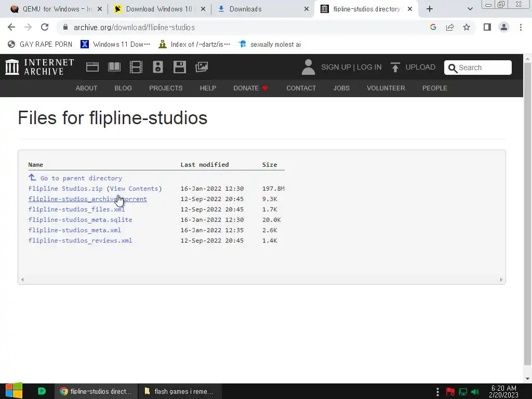The width and height of the screenshot is (532, 399).
Task: Show hidden system tray icons
Action: click(x=437, y=392)
